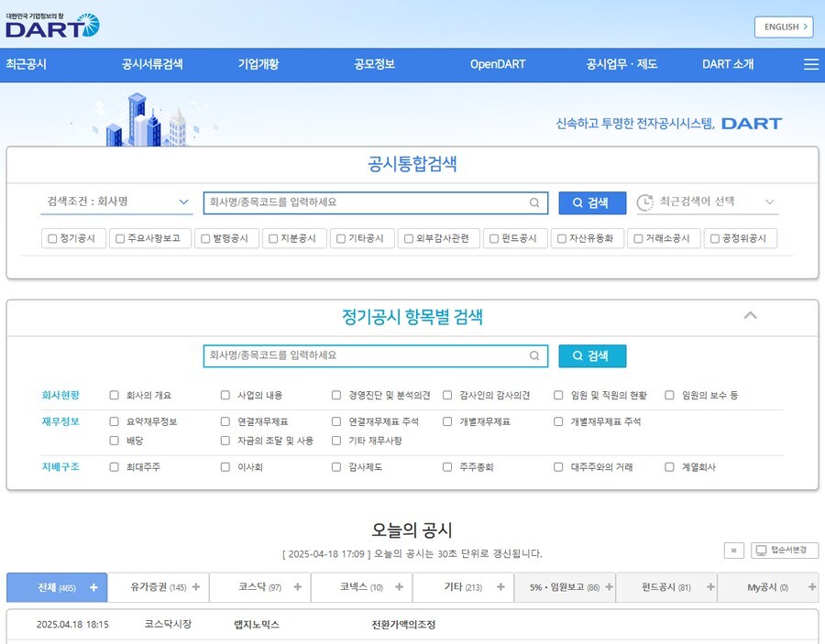This screenshot has width=825, height=644.
Task: Tick the 외부감사관련 checkbox
Action: 409,239
